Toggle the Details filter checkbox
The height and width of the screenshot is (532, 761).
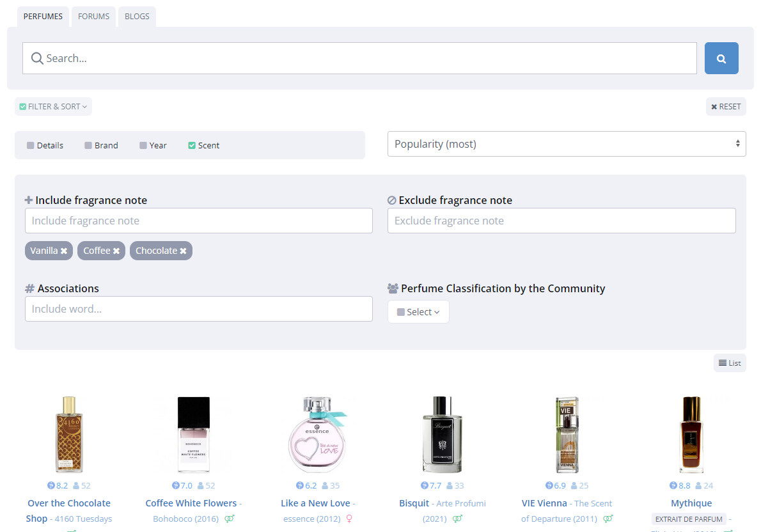pyautogui.click(x=31, y=145)
